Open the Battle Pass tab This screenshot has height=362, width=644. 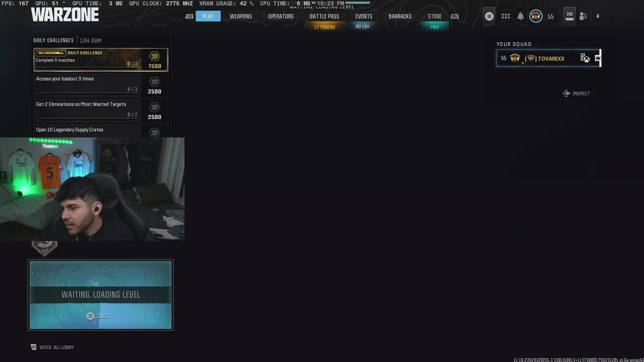[x=325, y=16]
